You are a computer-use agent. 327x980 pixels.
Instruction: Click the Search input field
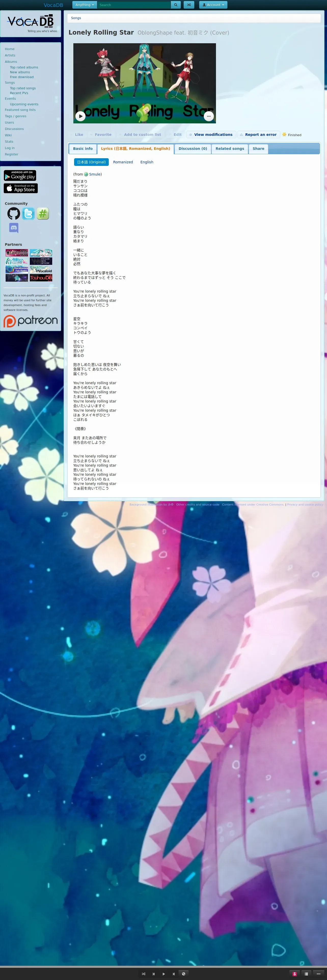pos(134,5)
